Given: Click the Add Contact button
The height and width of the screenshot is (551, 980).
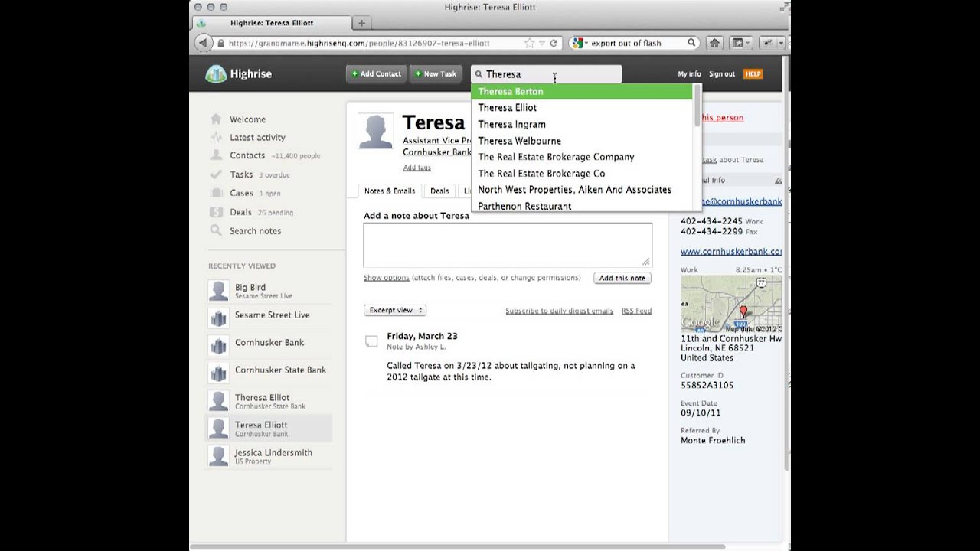Looking at the screenshot, I should click(376, 73).
